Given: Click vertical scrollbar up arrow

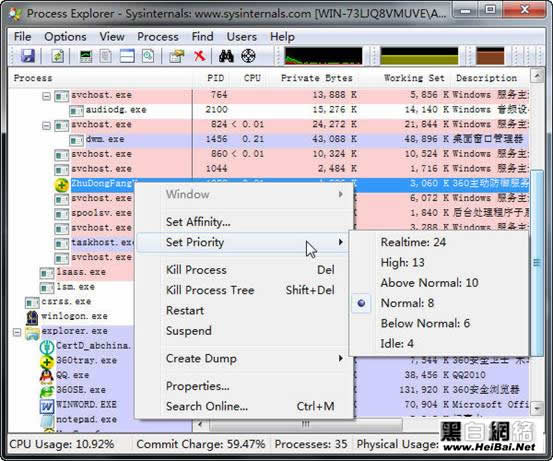Looking at the screenshot, I should [537, 76].
